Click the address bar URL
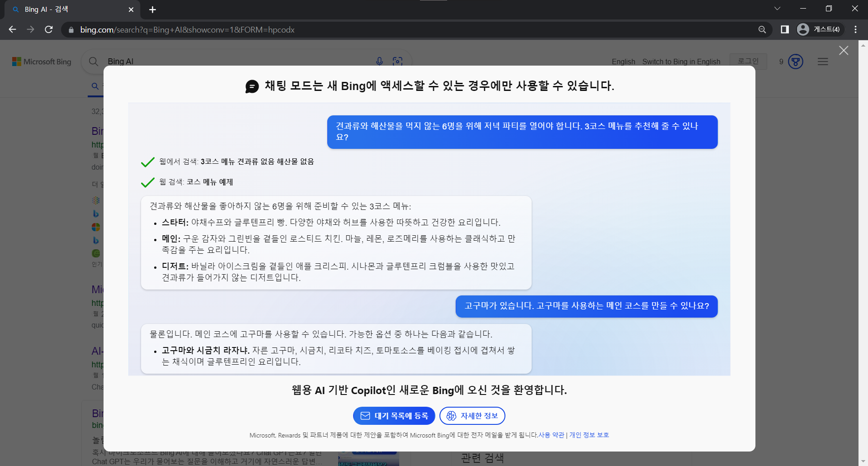Viewport: 868px width, 466px height. click(x=187, y=29)
